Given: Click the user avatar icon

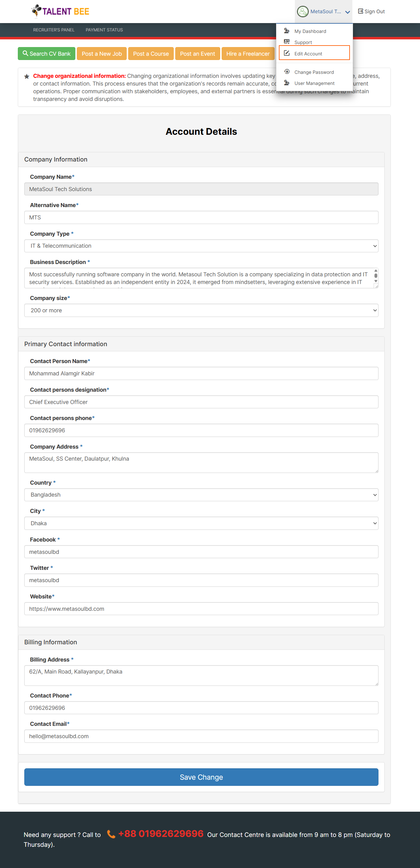Looking at the screenshot, I should click(x=303, y=11).
